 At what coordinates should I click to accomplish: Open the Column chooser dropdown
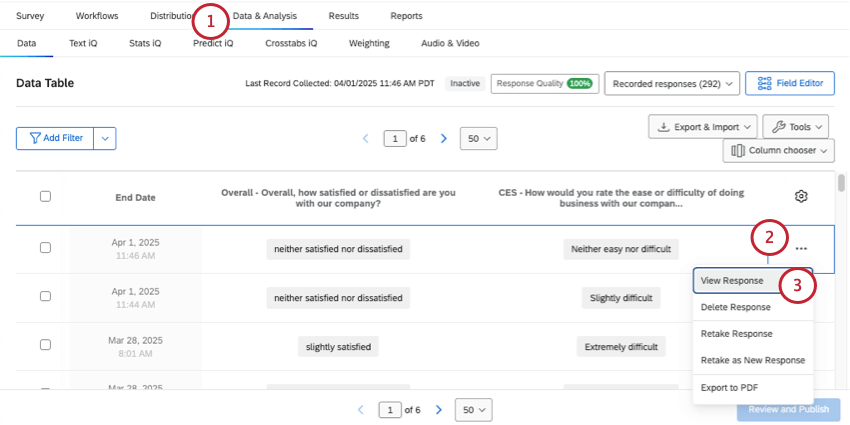pos(778,150)
